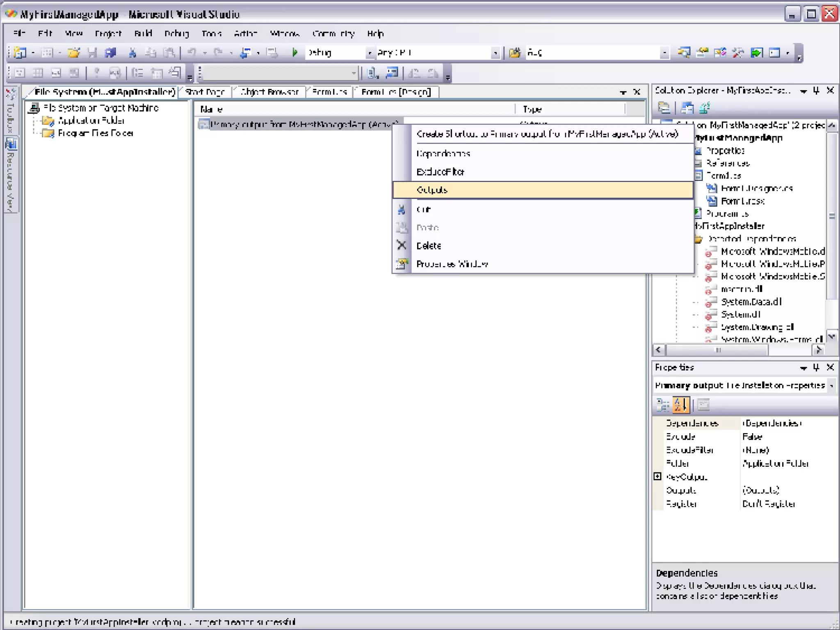
Task: Open the Debug configuration dropdown
Action: (370, 53)
